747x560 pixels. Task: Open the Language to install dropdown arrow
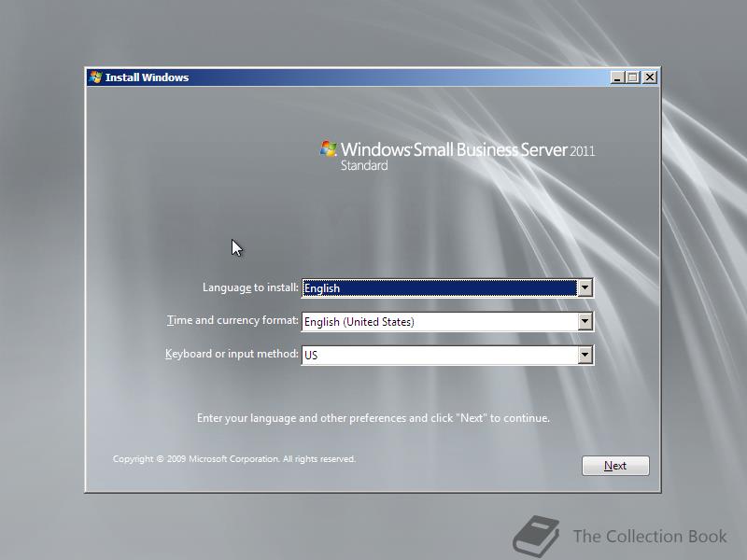coord(585,287)
